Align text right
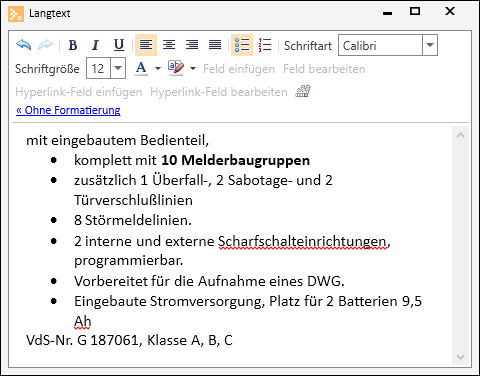The height and width of the screenshot is (376, 480). tap(192, 45)
